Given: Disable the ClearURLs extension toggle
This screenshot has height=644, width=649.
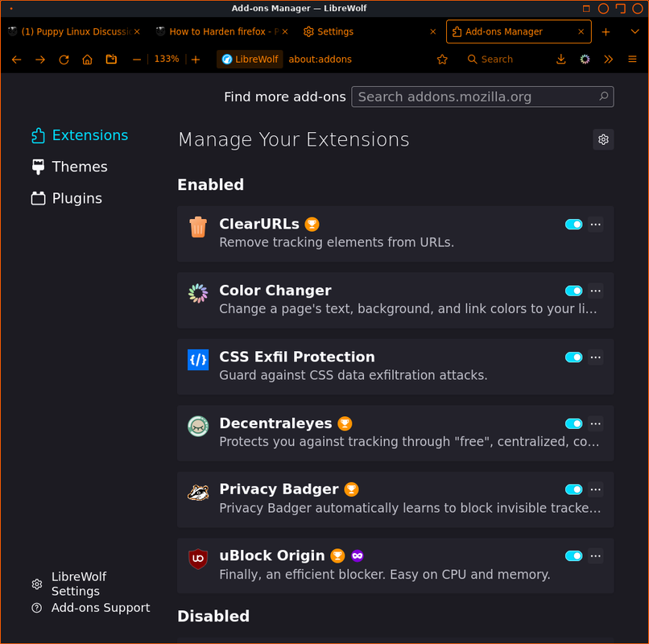Looking at the screenshot, I should [x=573, y=225].
